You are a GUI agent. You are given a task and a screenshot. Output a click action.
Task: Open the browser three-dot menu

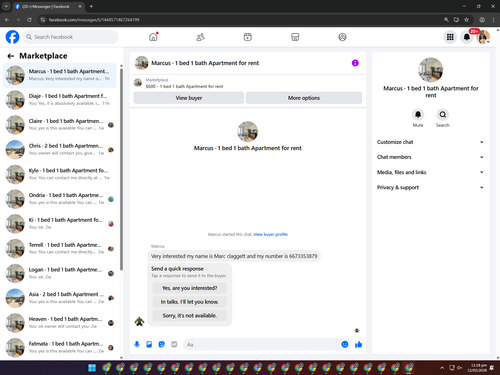click(493, 20)
